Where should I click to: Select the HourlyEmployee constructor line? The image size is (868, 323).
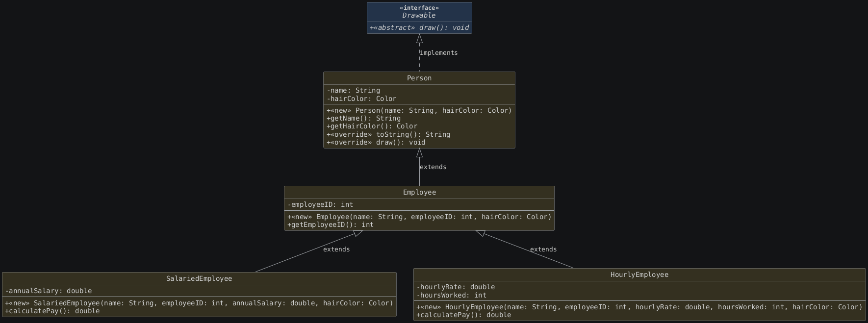coord(639,307)
